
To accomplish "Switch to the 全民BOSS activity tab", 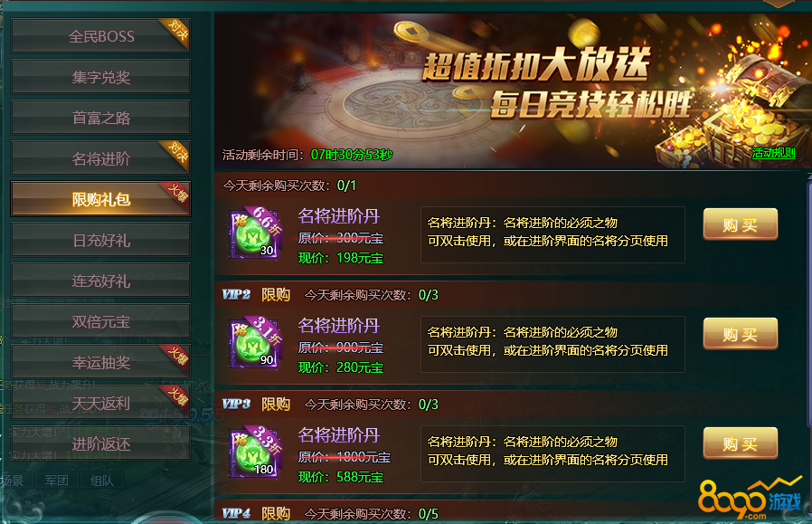I will pyautogui.click(x=101, y=36).
